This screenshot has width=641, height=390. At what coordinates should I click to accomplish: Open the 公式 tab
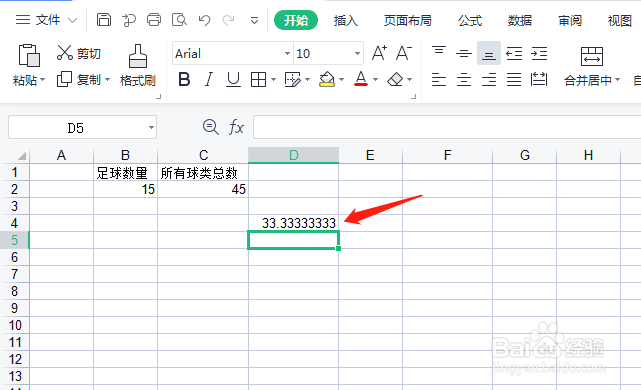(470, 20)
